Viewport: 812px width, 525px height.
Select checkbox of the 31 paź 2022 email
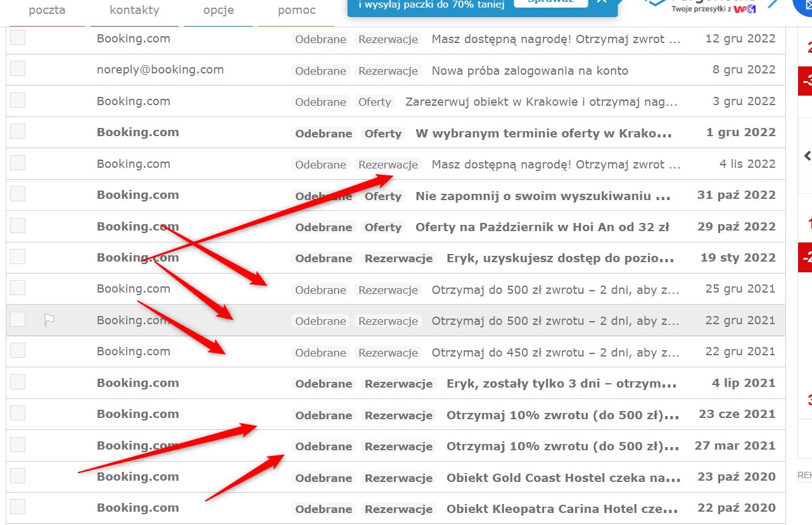coord(18,194)
